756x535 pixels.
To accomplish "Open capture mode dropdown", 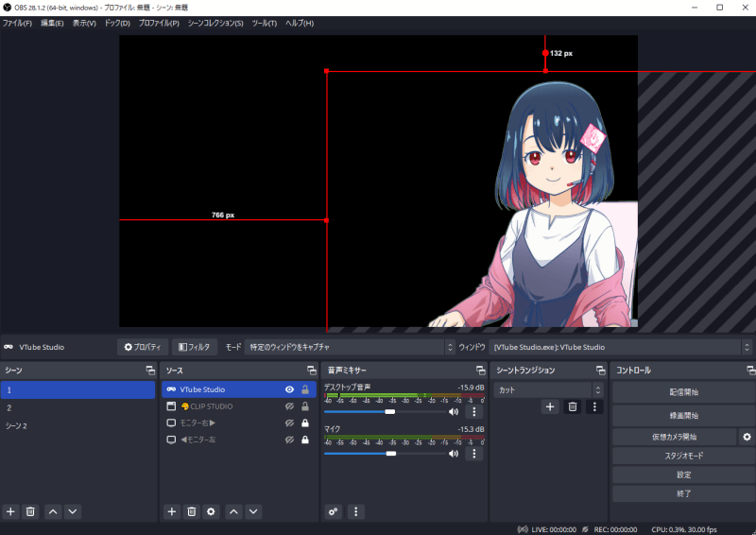I will 350,347.
